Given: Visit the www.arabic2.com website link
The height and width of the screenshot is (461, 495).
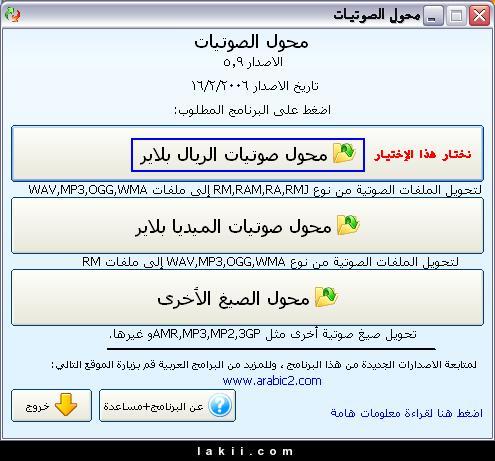Looking at the screenshot, I should [272, 381].
